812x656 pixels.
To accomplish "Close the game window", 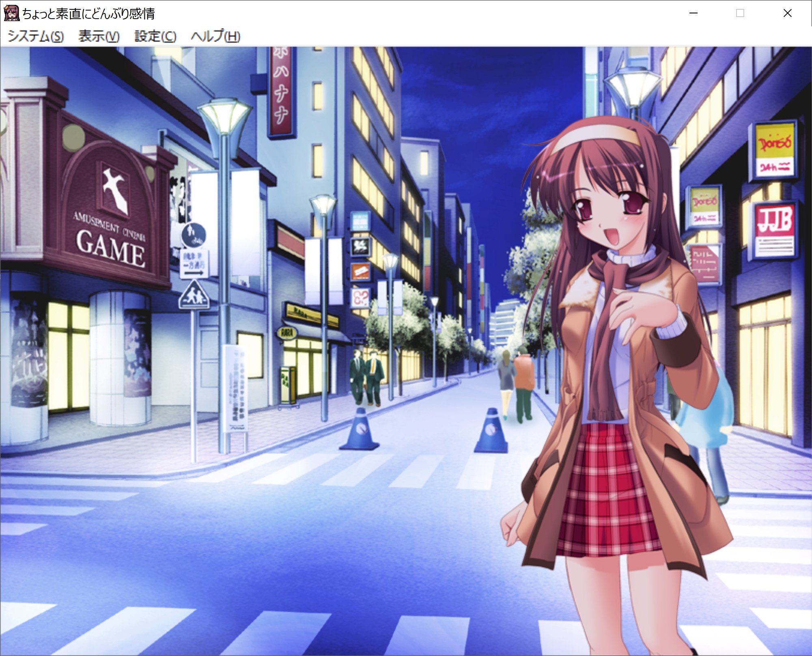I will pos(787,13).
